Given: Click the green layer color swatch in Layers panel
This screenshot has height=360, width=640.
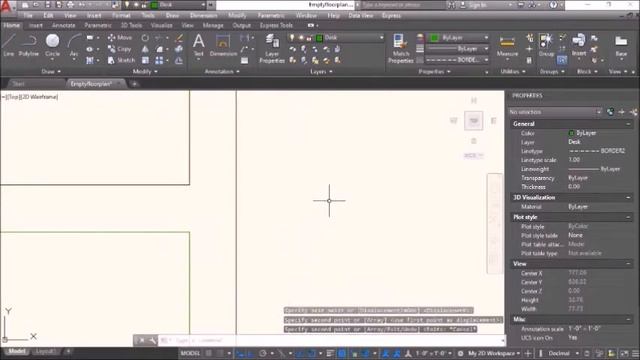Looking at the screenshot, I should click(x=320, y=38).
